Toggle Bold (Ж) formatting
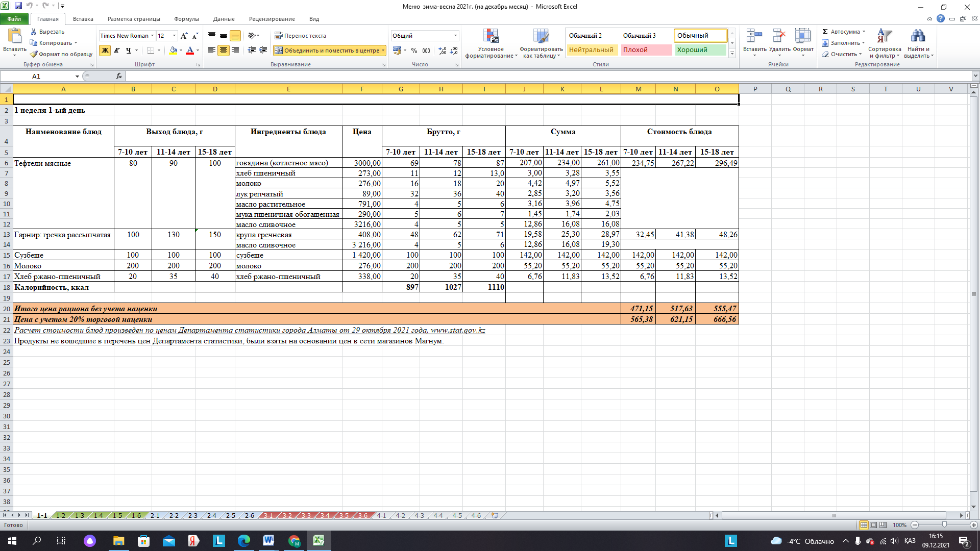This screenshot has height=551, width=980. 105,51
